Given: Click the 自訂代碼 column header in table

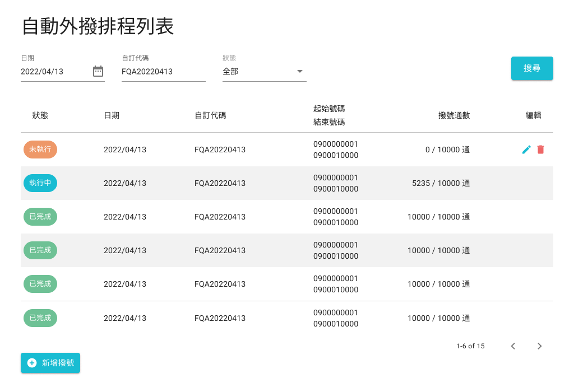Looking at the screenshot, I should click(x=210, y=115).
